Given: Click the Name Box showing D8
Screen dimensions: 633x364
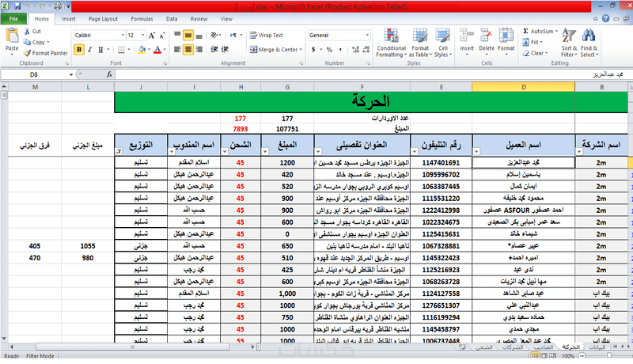Looking at the screenshot, I should tap(34, 74).
